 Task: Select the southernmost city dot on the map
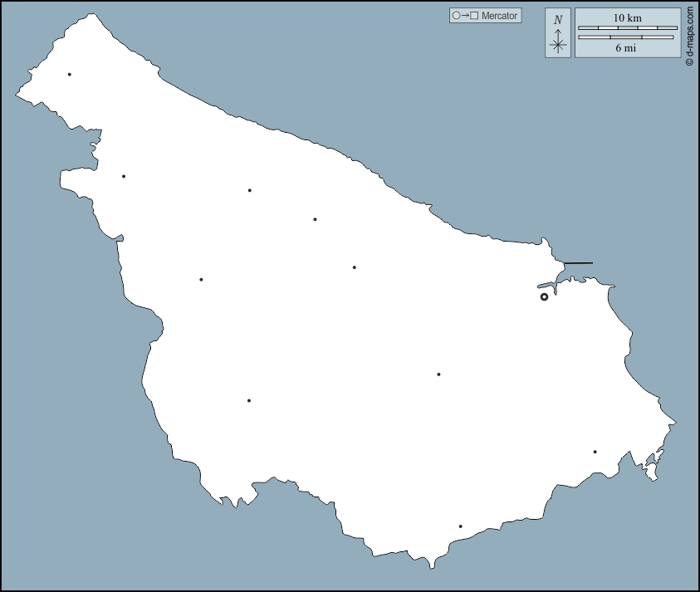coord(460,526)
